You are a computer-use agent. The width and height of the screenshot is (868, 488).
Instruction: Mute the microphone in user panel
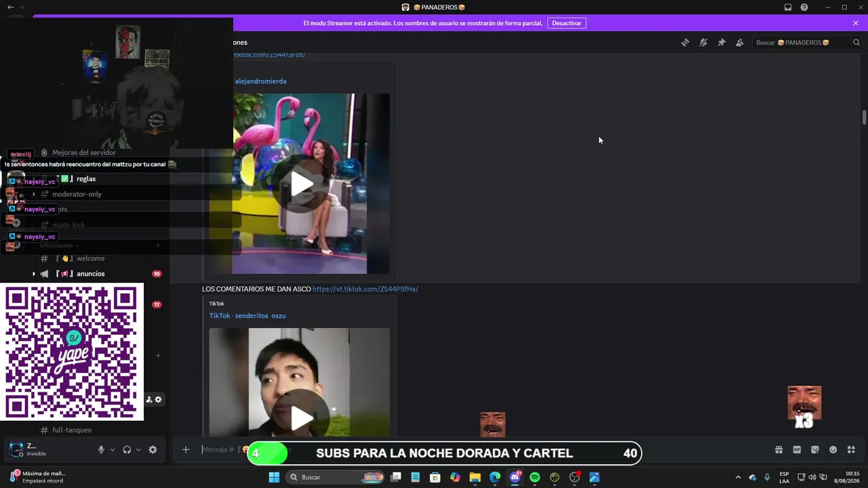101,449
